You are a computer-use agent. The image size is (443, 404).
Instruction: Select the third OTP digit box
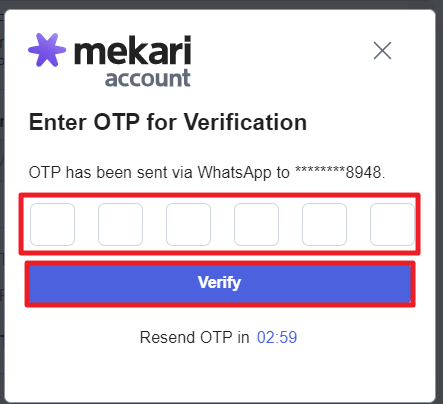coord(188,224)
